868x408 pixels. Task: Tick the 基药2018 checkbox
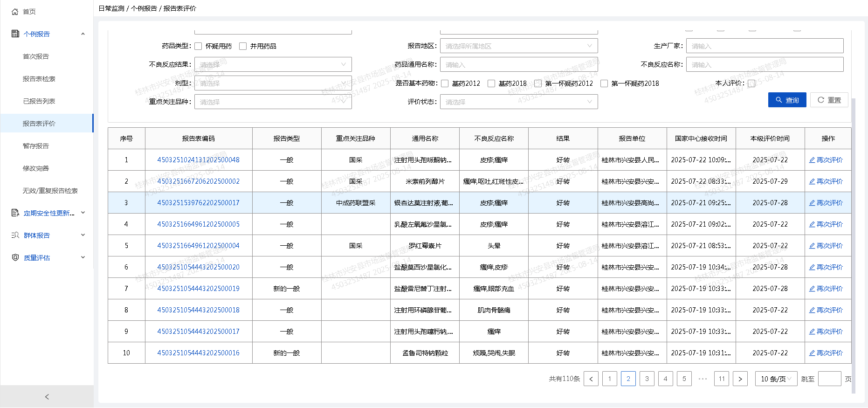(491, 83)
